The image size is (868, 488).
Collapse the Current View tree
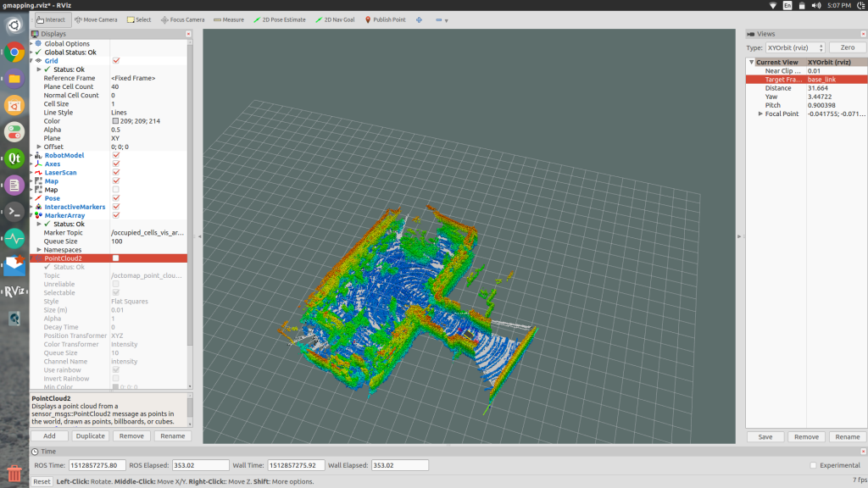point(751,62)
